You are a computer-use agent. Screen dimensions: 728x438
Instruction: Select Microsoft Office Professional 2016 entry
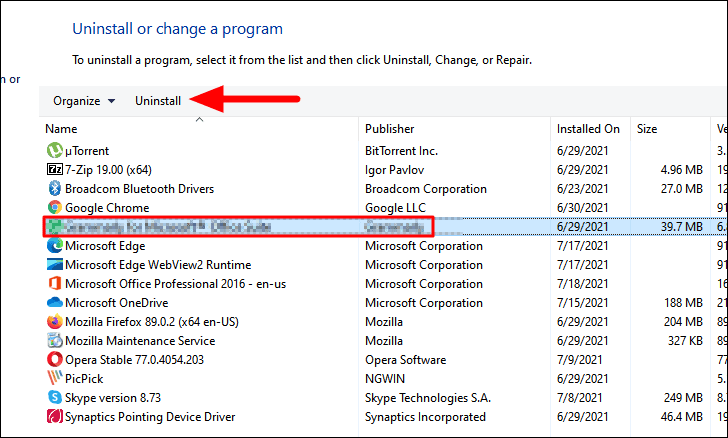coord(176,284)
